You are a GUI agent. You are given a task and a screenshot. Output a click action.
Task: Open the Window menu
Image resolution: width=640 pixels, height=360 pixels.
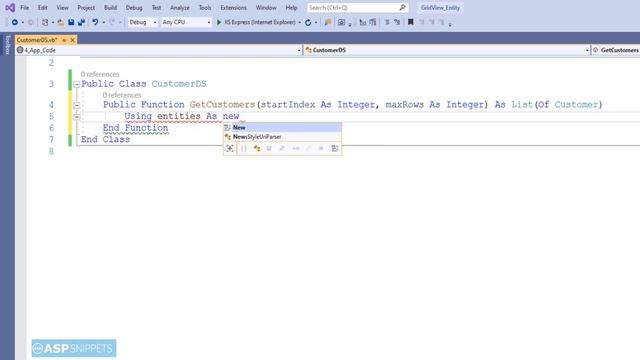click(x=266, y=8)
